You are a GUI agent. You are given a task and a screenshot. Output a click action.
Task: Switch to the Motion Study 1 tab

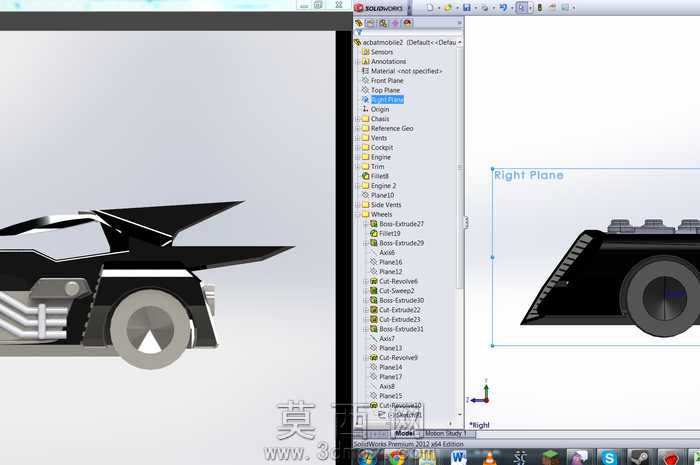[x=445, y=433]
